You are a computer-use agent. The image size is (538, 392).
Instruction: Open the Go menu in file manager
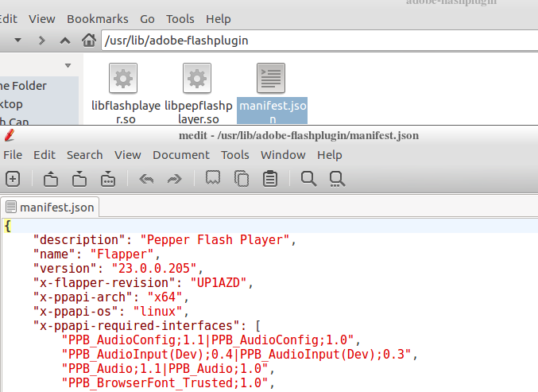coord(147,19)
